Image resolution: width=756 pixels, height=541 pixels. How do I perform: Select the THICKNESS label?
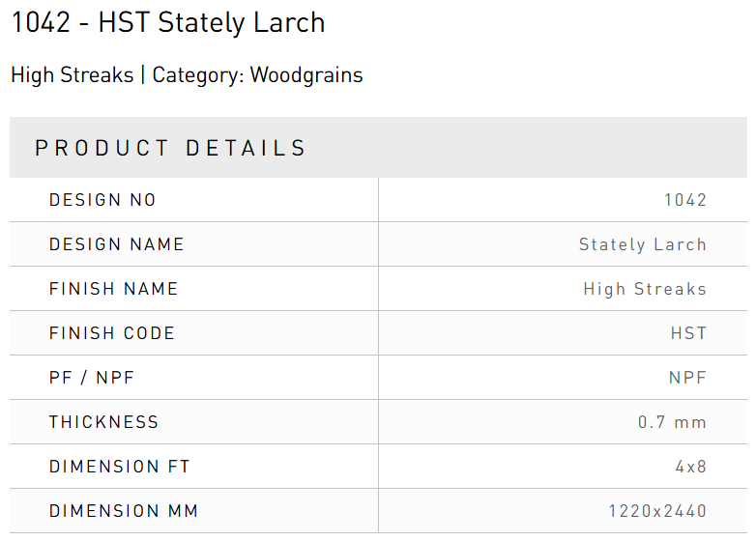click(x=104, y=422)
